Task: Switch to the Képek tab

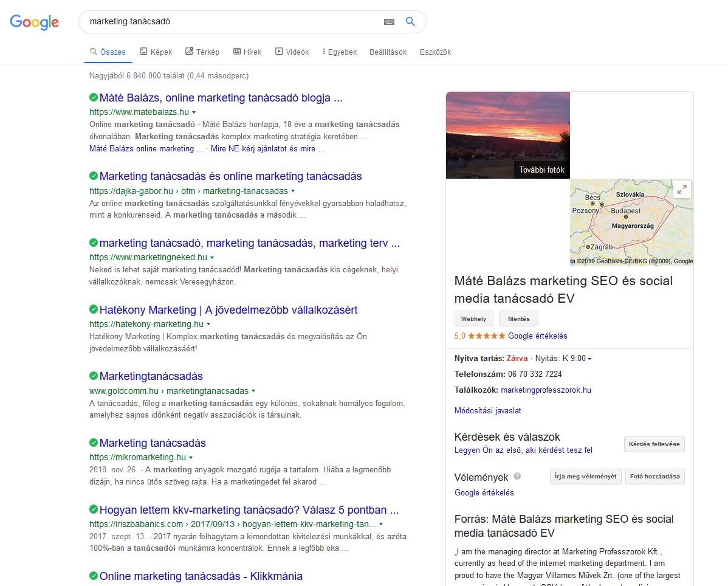Action: [x=156, y=52]
